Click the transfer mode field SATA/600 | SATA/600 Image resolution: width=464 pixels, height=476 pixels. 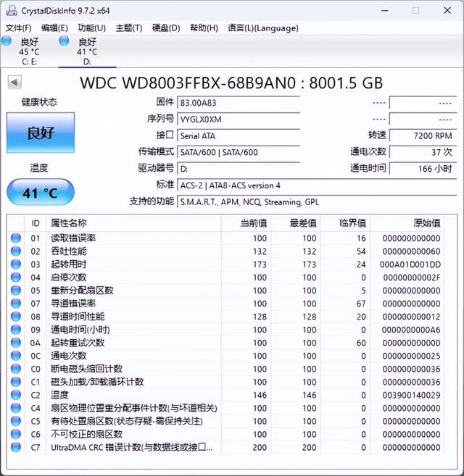[x=239, y=152]
